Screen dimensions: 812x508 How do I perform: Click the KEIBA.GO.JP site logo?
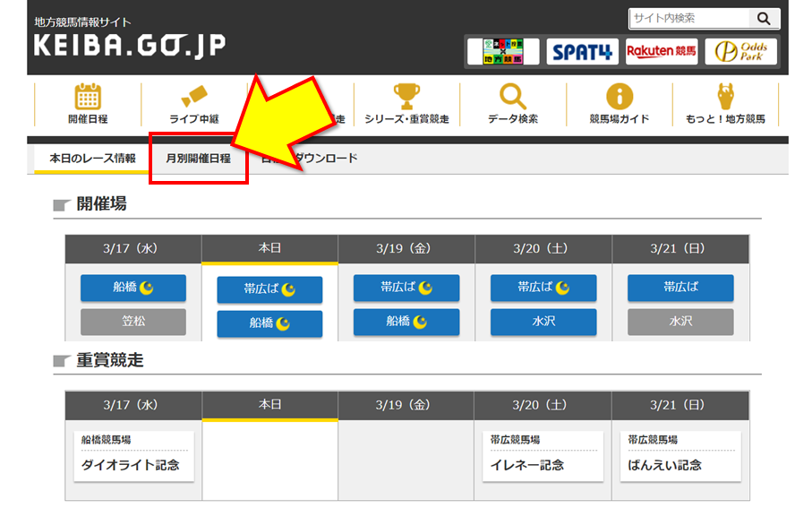click(x=130, y=45)
